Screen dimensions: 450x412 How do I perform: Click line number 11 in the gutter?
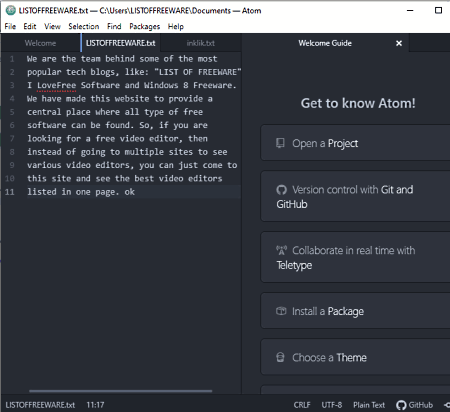(10, 192)
